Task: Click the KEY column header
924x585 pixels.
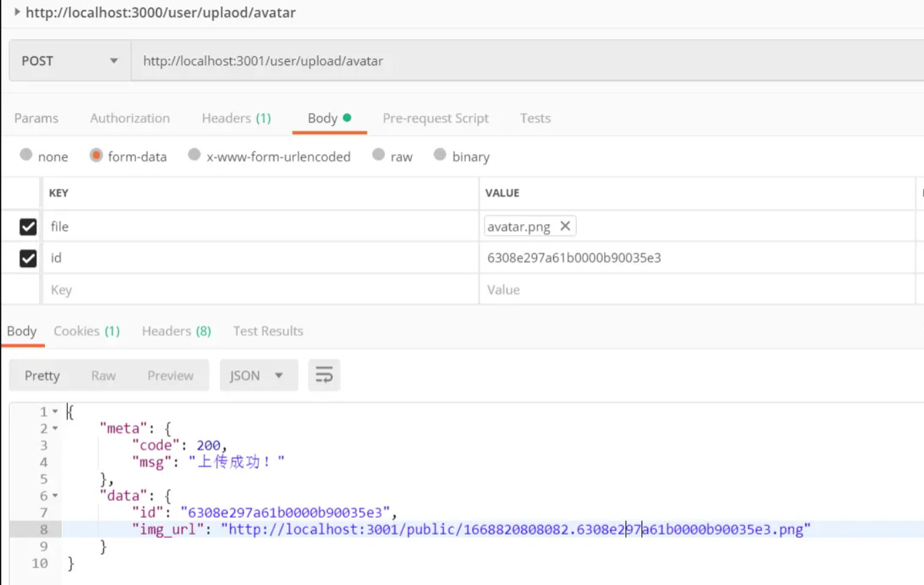Action: click(x=59, y=193)
